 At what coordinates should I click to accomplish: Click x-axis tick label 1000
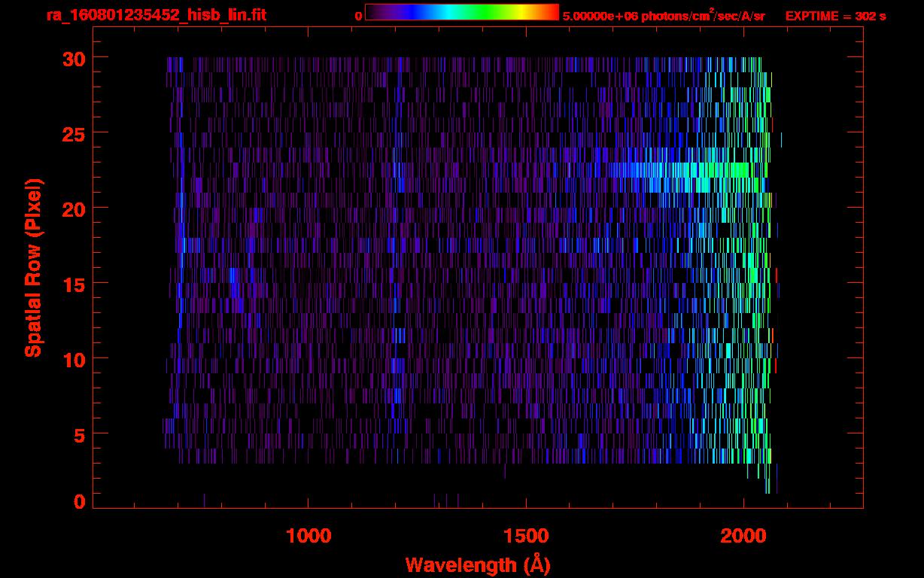[309, 536]
